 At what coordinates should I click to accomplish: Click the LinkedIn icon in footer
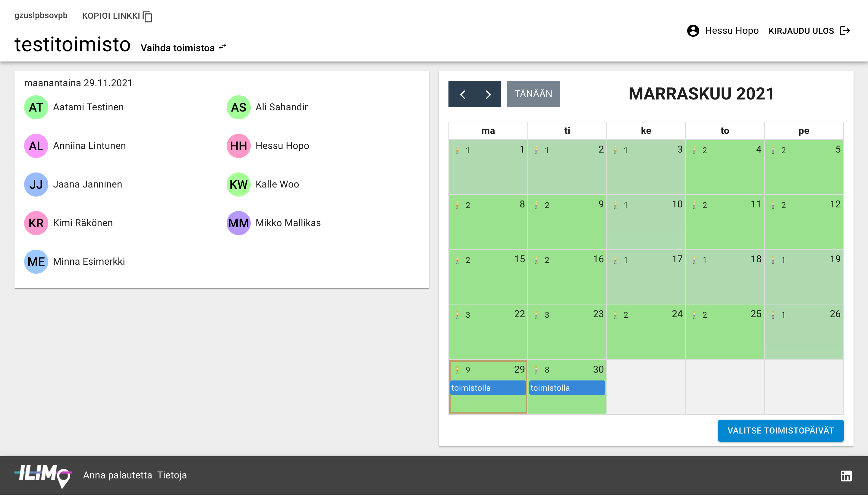(x=846, y=476)
